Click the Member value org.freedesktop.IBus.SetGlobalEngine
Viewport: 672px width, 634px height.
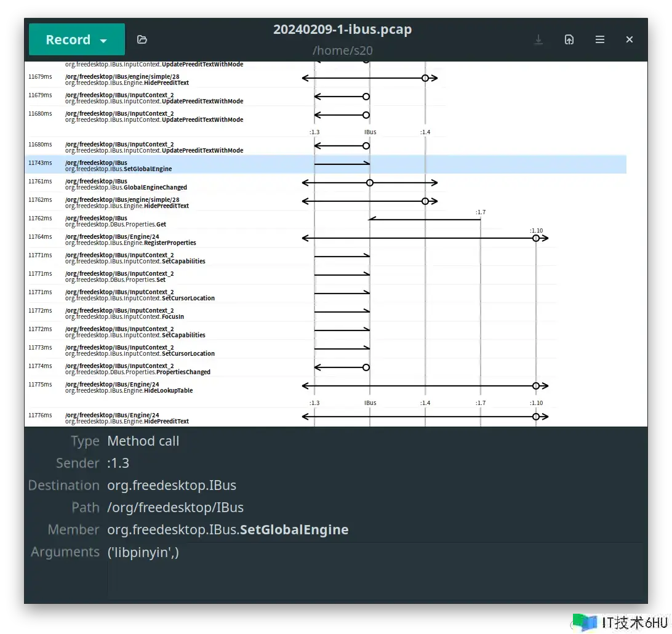pos(228,530)
